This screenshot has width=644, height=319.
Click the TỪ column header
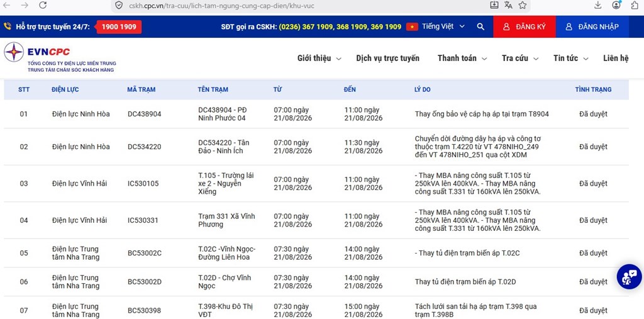(x=277, y=89)
